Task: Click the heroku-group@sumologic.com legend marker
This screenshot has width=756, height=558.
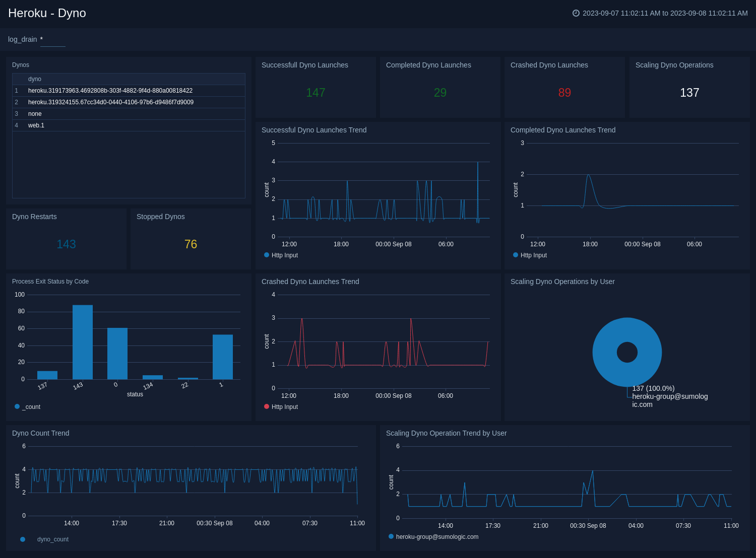Action: 391,536
